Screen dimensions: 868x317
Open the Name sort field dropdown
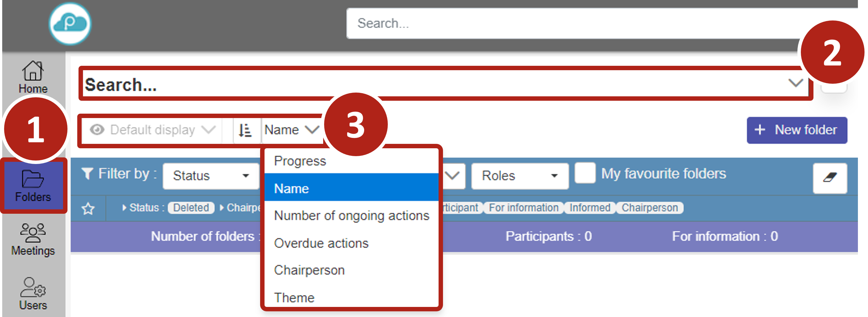291,130
